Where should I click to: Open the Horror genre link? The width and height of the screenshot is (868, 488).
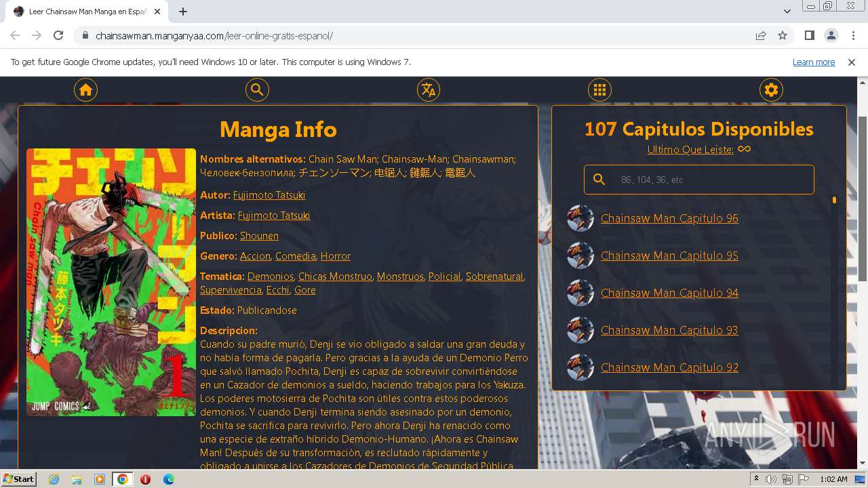tap(336, 256)
